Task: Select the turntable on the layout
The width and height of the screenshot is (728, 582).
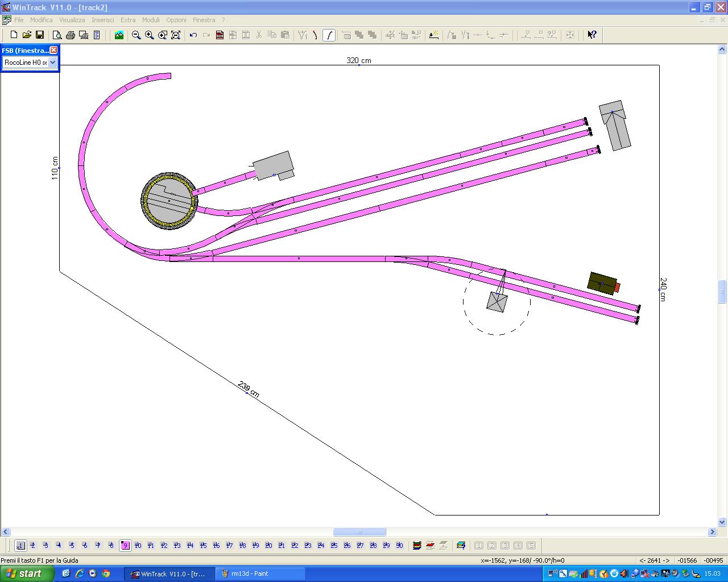Action: click(x=169, y=201)
